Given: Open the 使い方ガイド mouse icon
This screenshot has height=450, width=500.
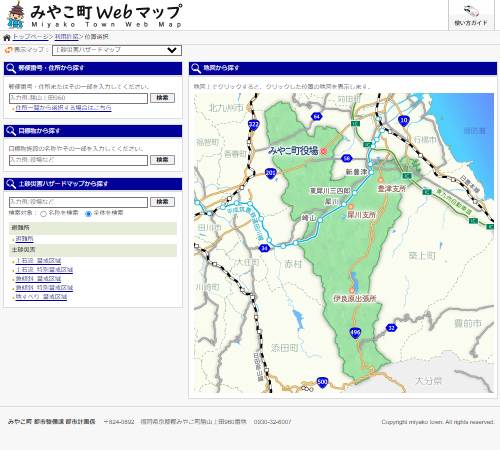Looking at the screenshot, I should pos(471,12).
